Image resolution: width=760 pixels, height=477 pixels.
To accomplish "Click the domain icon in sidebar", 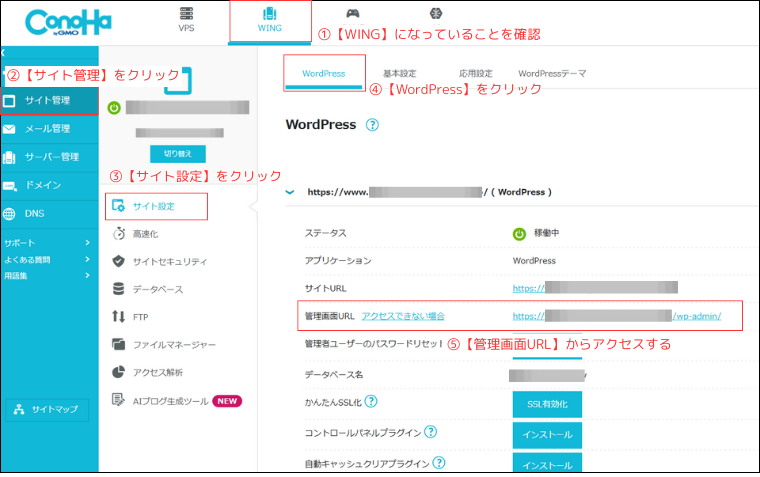I will pyautogui.click(x=9, y=186).
